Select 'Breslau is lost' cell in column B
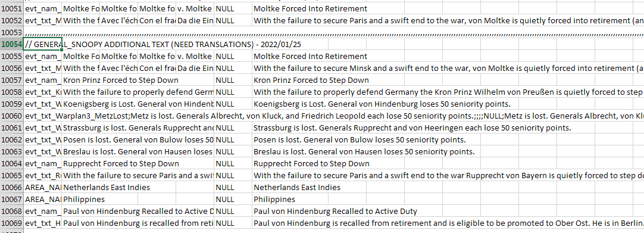This screenshot has height=233, width=644. tap(81, 151)
